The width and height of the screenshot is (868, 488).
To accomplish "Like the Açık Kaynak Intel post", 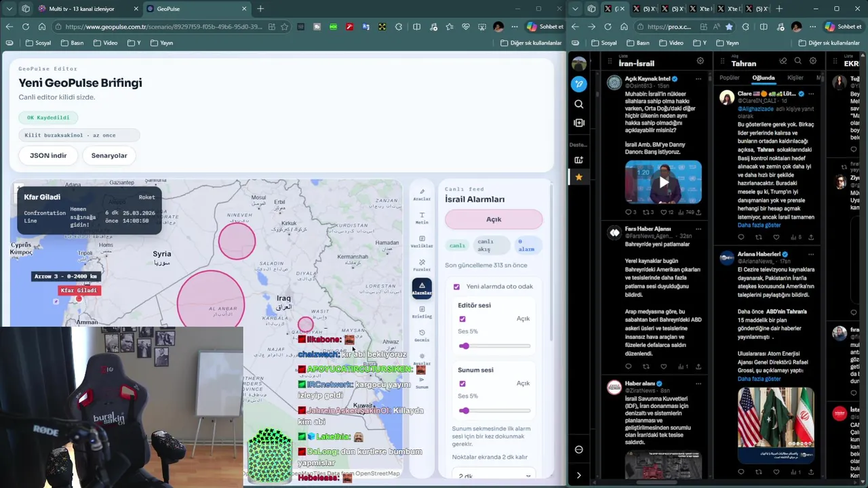I will click(x=665, y=212).
